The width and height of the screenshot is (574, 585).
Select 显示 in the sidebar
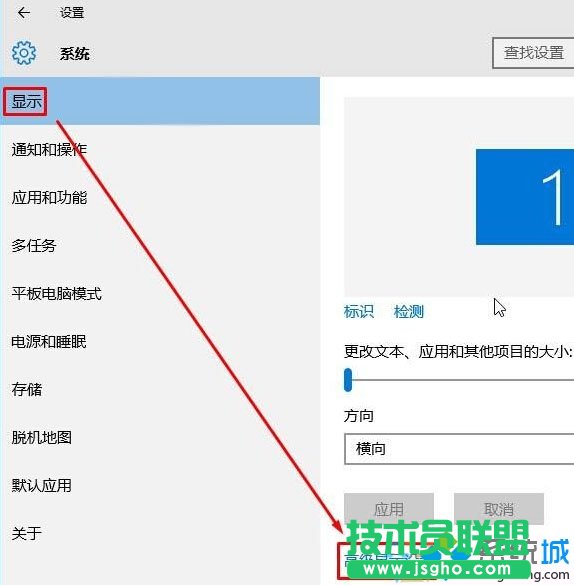pos(160,101)
